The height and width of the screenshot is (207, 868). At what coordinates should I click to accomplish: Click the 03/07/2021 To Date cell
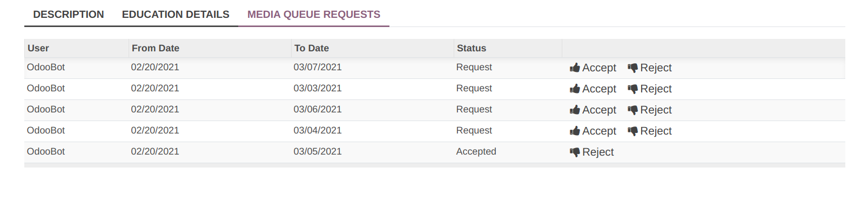tap(318, 67)
